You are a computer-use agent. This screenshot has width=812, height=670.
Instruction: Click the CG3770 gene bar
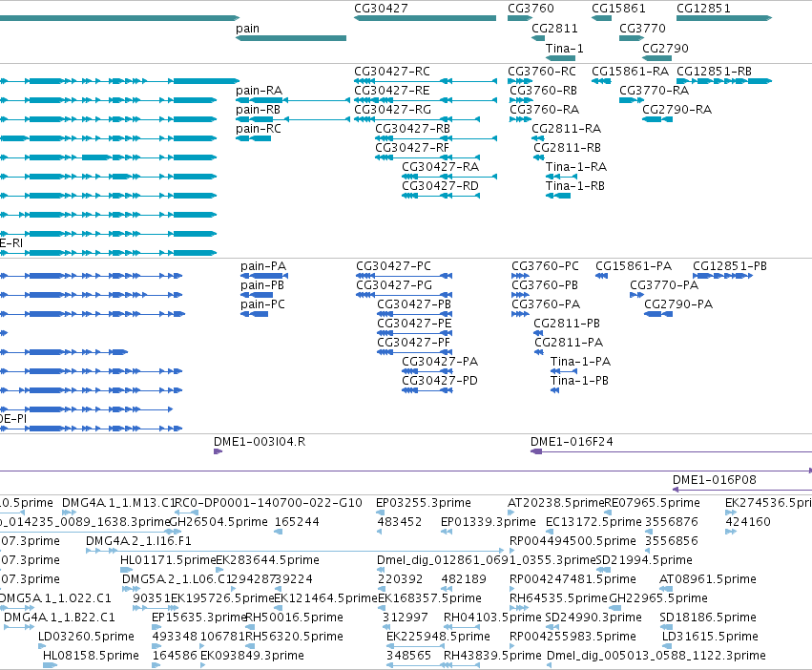coord(632,38)
